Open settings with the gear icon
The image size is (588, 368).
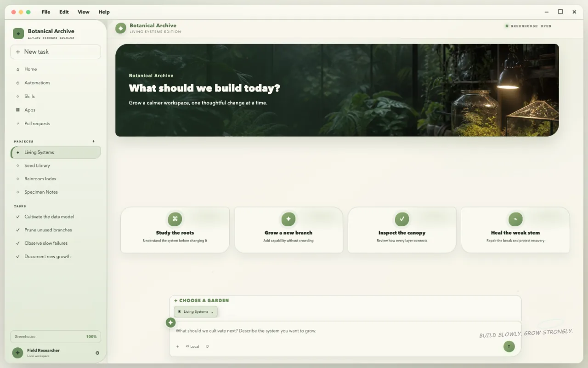(x=97, y=353)
